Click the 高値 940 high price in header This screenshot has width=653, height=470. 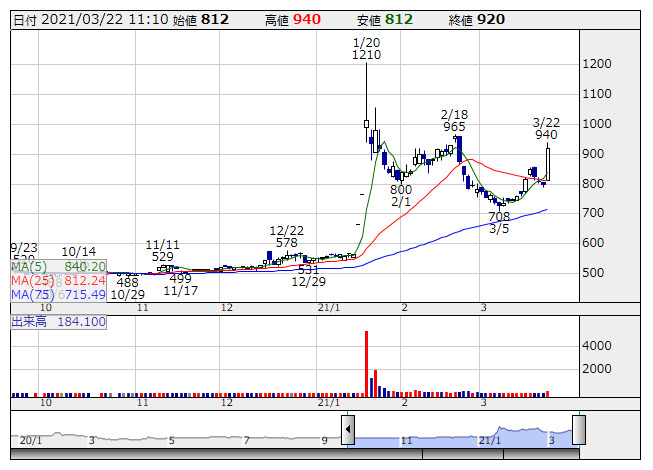[293, 20]
